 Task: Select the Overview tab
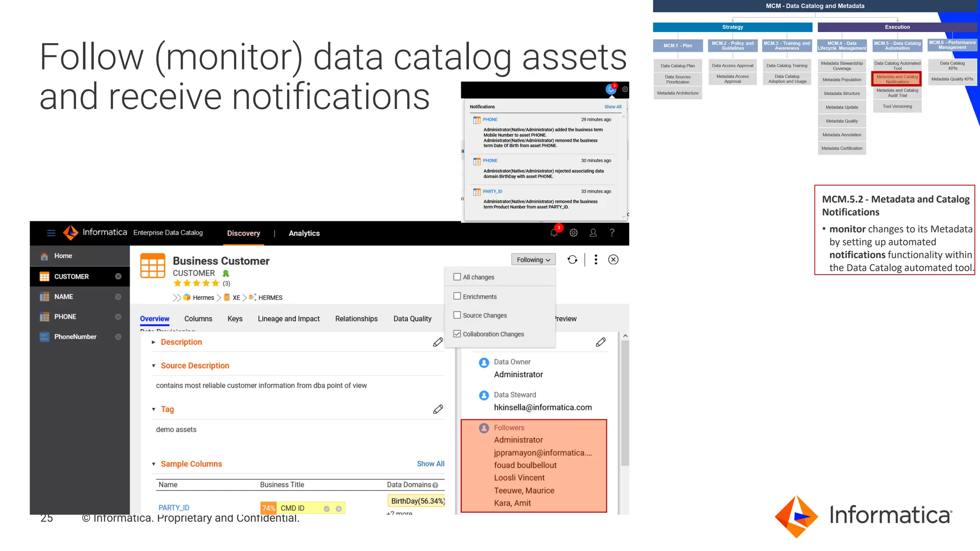click(155, 319)
